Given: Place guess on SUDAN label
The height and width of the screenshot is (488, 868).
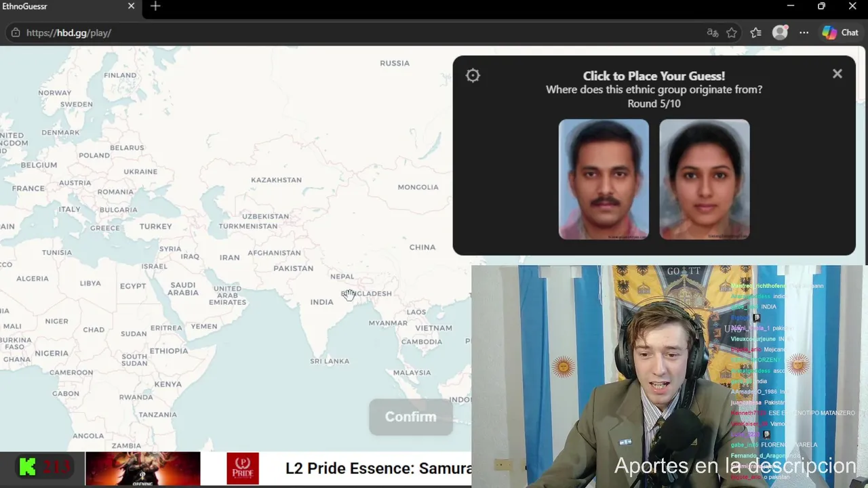Looking at the screenshot, I should click(134, 334).
